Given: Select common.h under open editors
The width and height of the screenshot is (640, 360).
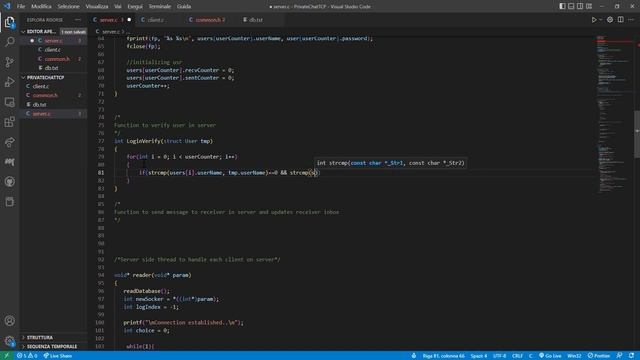Looking at the screenshot, I should (53, 59).
